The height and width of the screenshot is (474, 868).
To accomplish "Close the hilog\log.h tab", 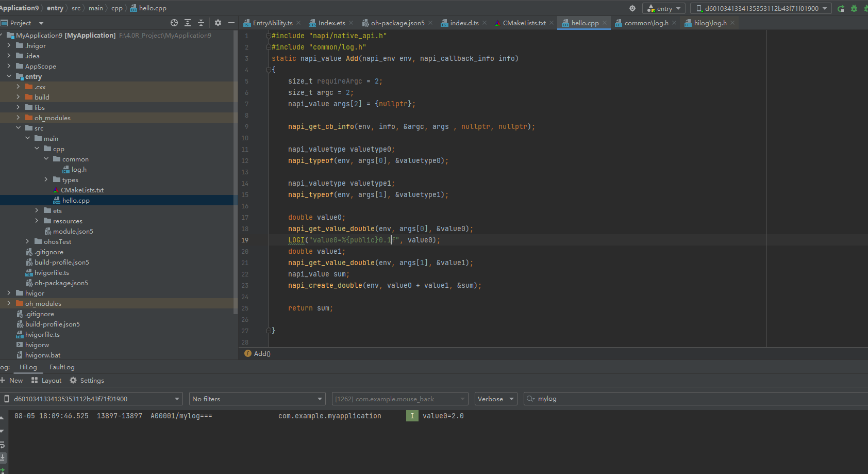I will (732, 23).
